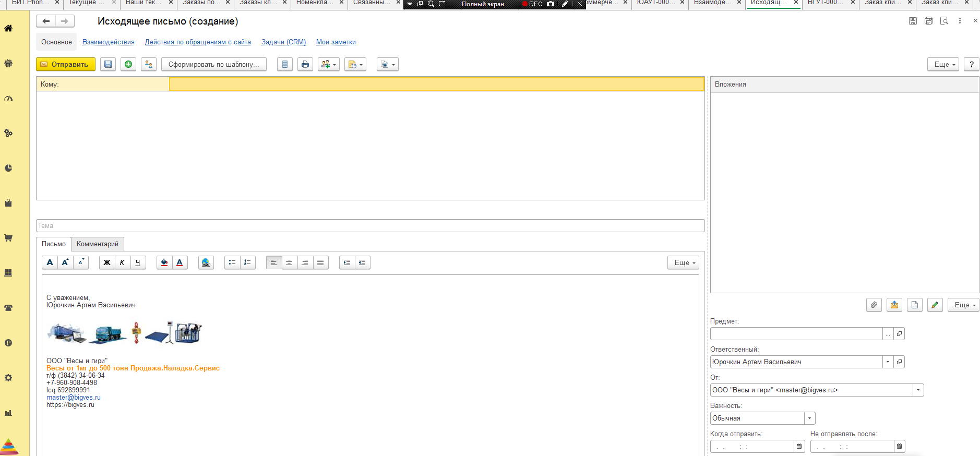Open the home icon in left sidebar

coord(8,29)
